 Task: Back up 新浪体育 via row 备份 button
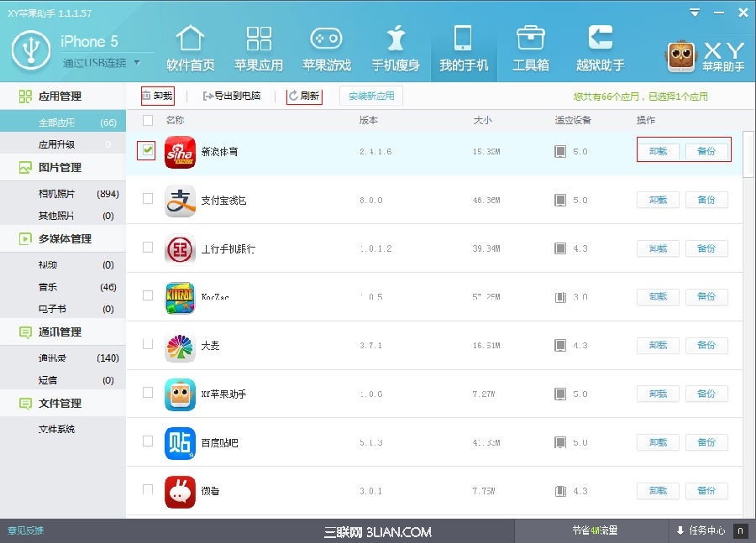click(706, 151)
